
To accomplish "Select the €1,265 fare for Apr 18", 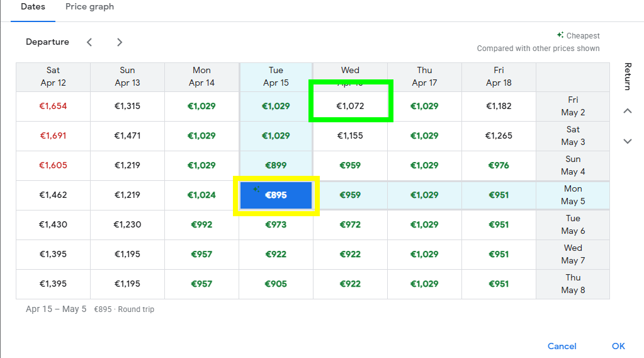I will 499,136.
